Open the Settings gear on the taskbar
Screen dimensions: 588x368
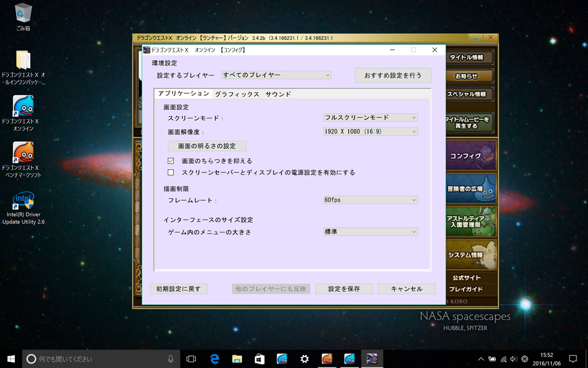point(304,359)
